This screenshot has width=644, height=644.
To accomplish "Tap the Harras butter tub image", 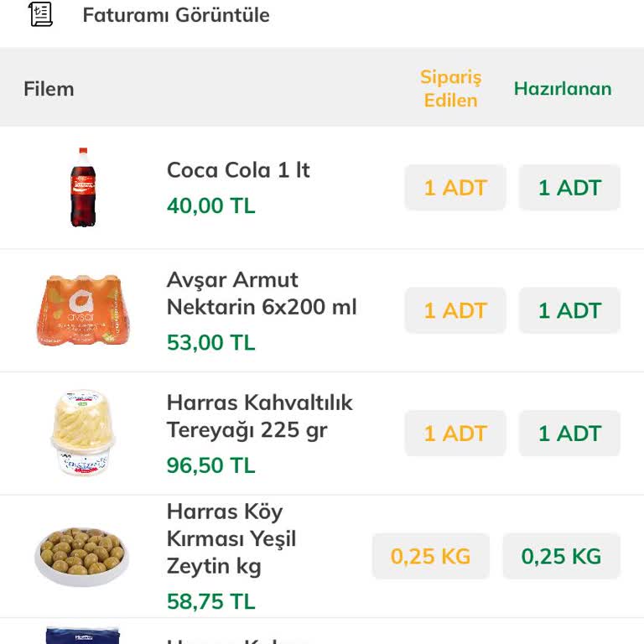I will click(x=82, y=433).
